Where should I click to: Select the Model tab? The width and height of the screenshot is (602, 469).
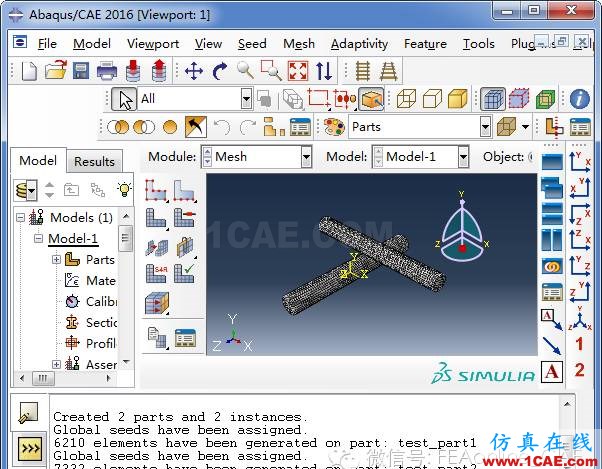pyautogui.click(x=38, y=160)
